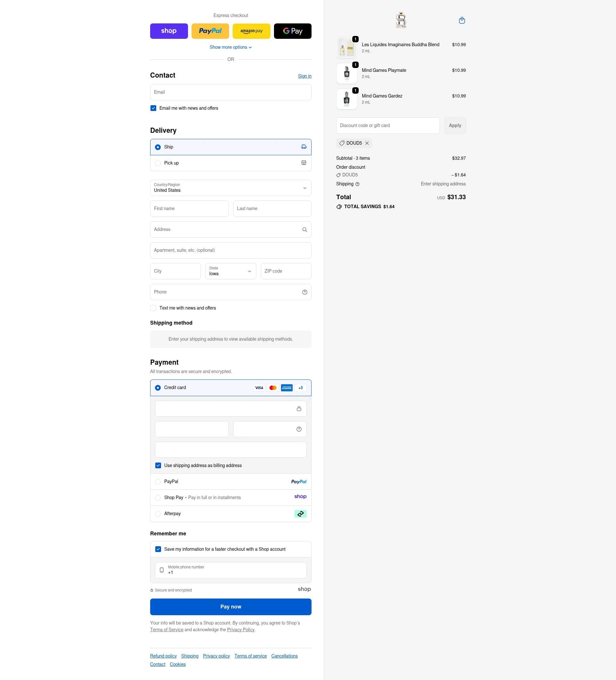The image size is (616, 680).
Task: Uncheck Email me with news and offers
Action: [153, 108]
